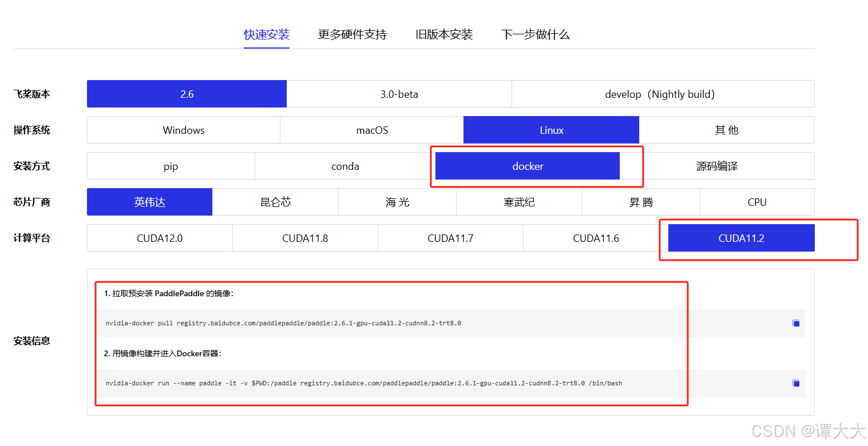Select the 昇腾 chip vendor option
868x446 pixels.
[641, 202]
